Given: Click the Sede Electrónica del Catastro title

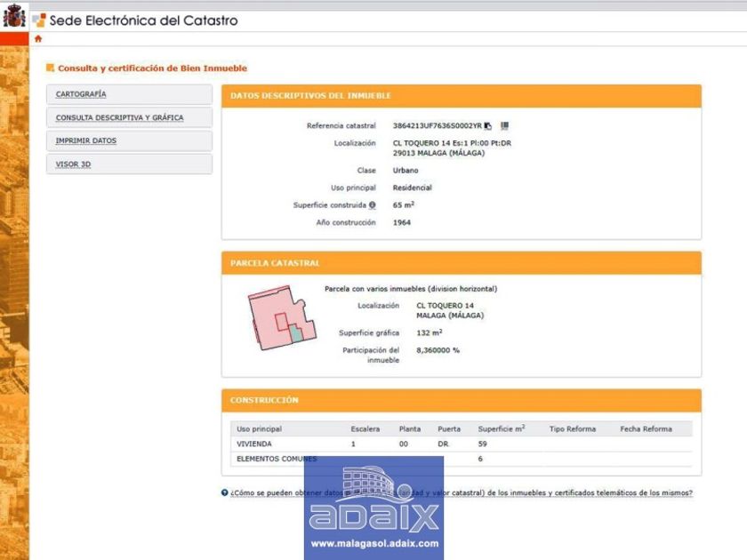Looking at the screenshot, I should (x=143, y=20).
